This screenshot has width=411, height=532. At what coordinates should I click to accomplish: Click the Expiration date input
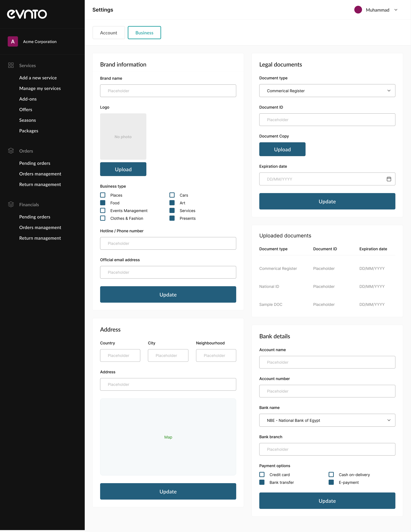(327, 179)
